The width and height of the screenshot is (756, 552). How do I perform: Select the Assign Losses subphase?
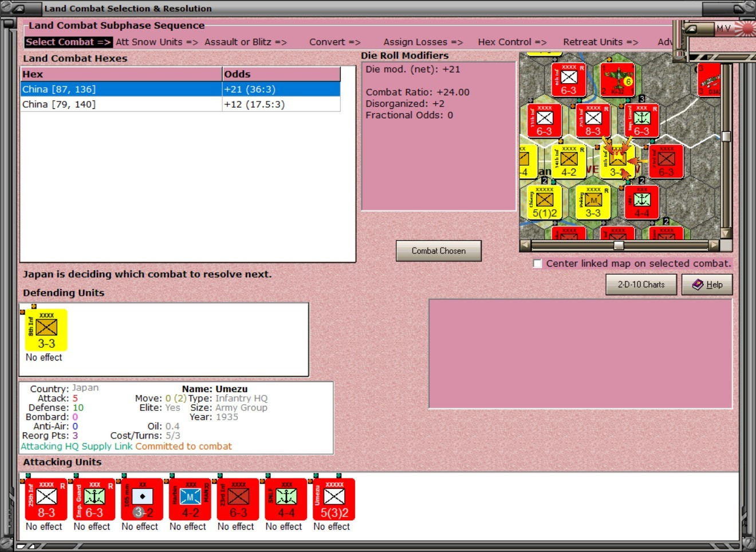point(423,42)
